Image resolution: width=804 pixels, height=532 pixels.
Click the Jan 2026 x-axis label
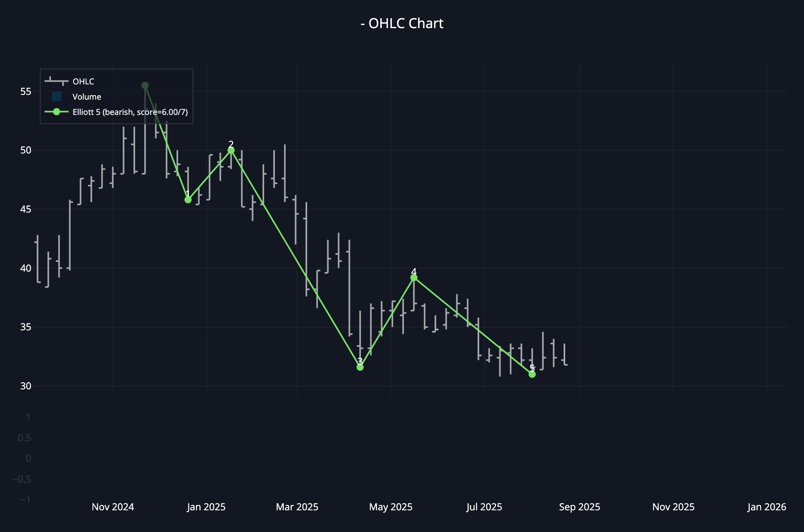[x=767, y=507]
